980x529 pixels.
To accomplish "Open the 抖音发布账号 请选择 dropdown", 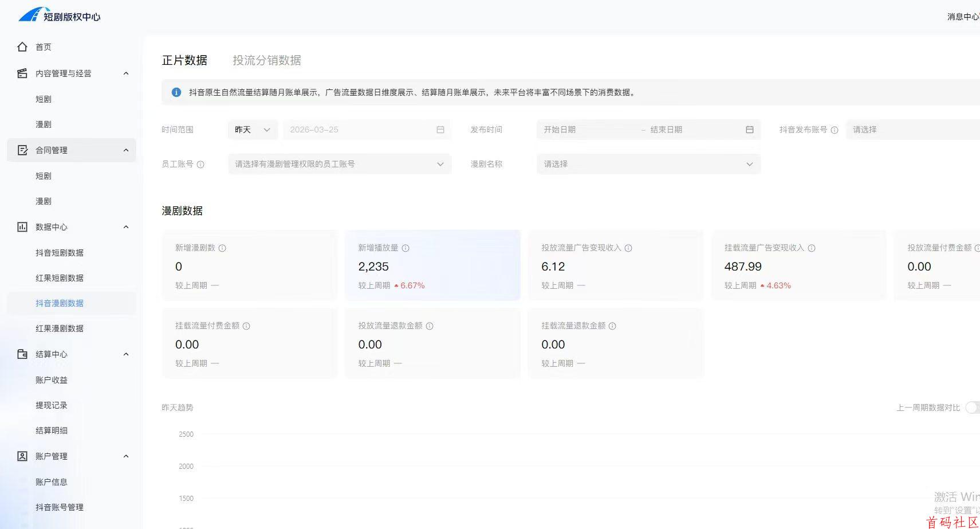I will pyautogui.click(x=913, y=130).
